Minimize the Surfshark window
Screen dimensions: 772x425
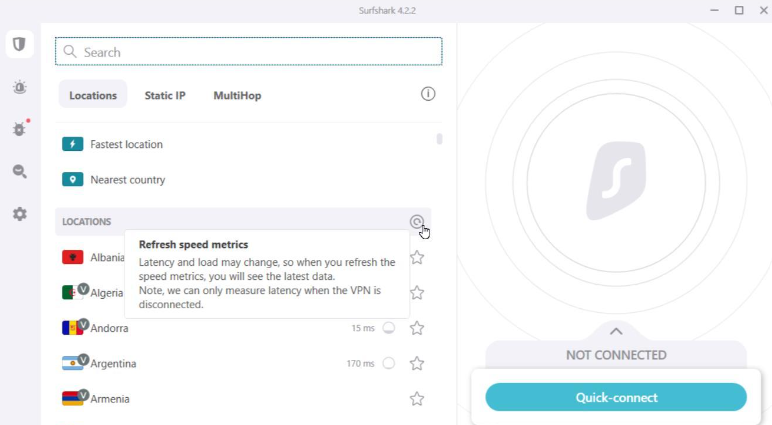coord(714,10)
